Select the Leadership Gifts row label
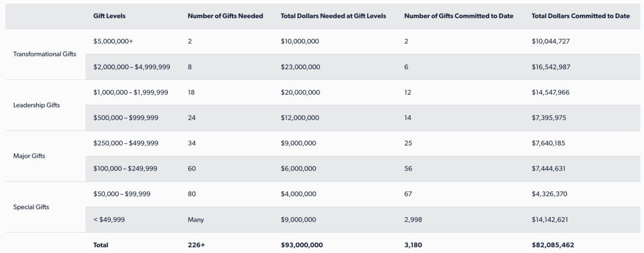This screenshot has width=644, height=253. [x=37, y=105]
